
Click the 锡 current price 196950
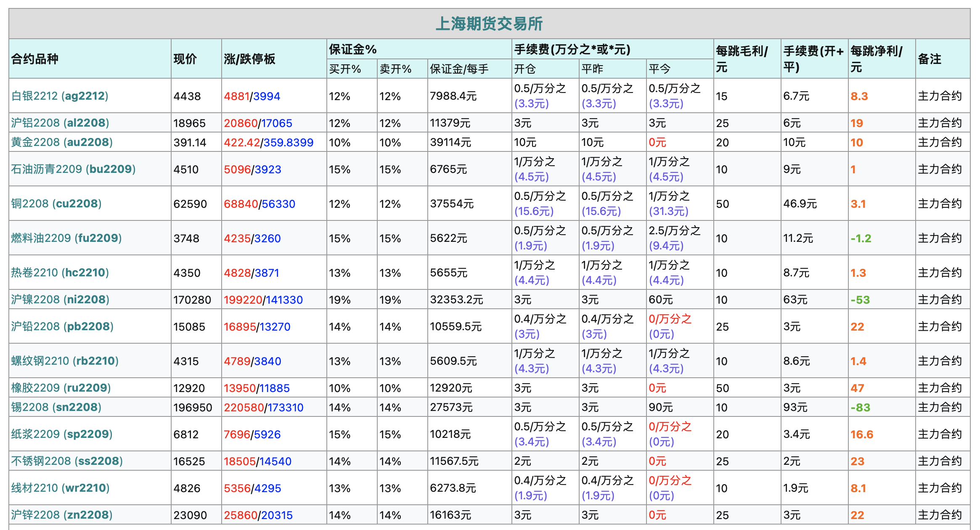click(x=193, y=407)
